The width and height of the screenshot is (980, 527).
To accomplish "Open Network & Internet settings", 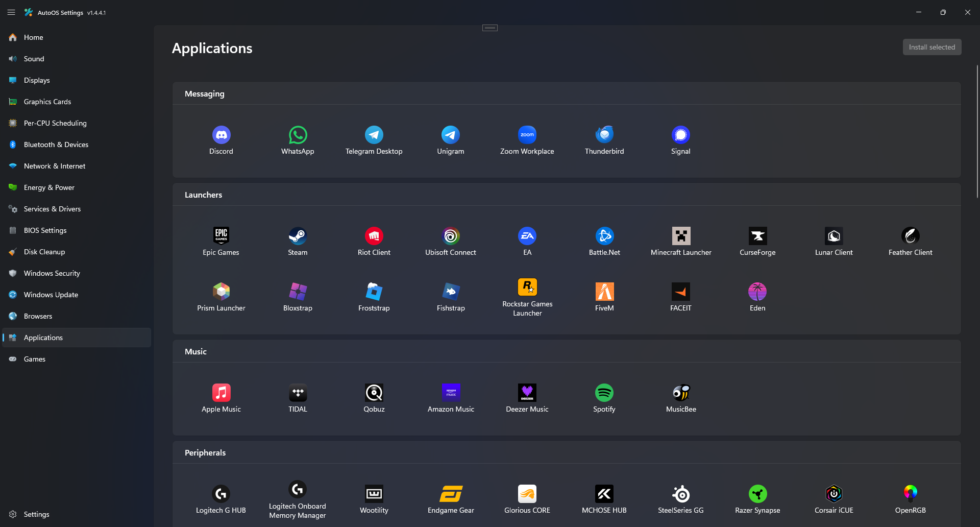I will click(77, 166).
